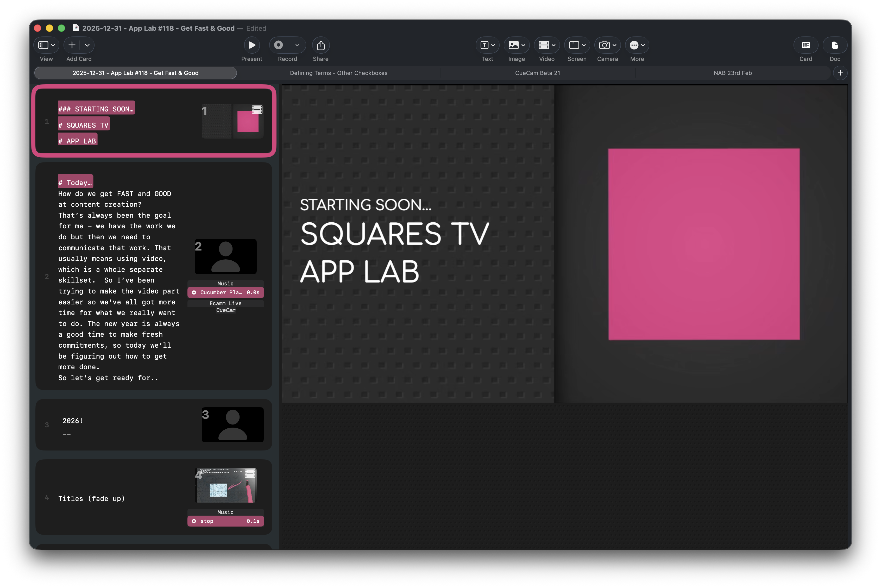Viewport: 881px width, 588px height.
Task: Insert a Text element using the Text icon
Action: [485, 45]
